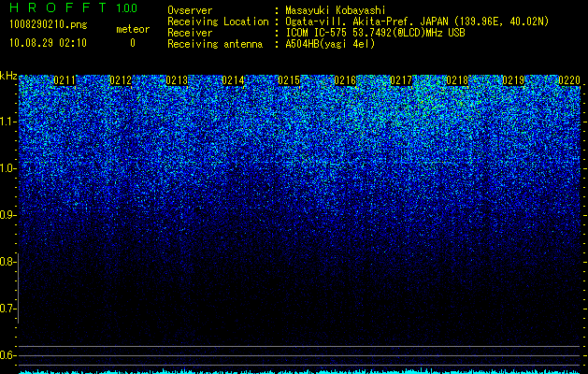Click the Receiver label
588x374 pixels.
click(x=190, y=33)
